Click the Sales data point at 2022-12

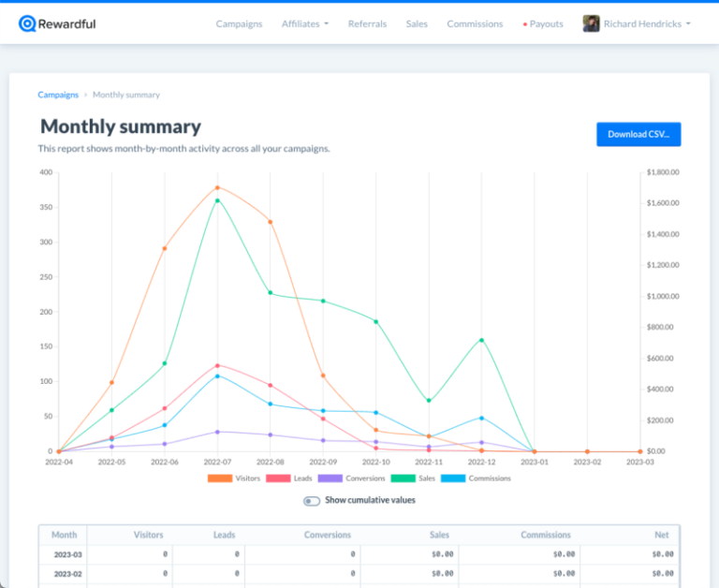pos(481,340)
